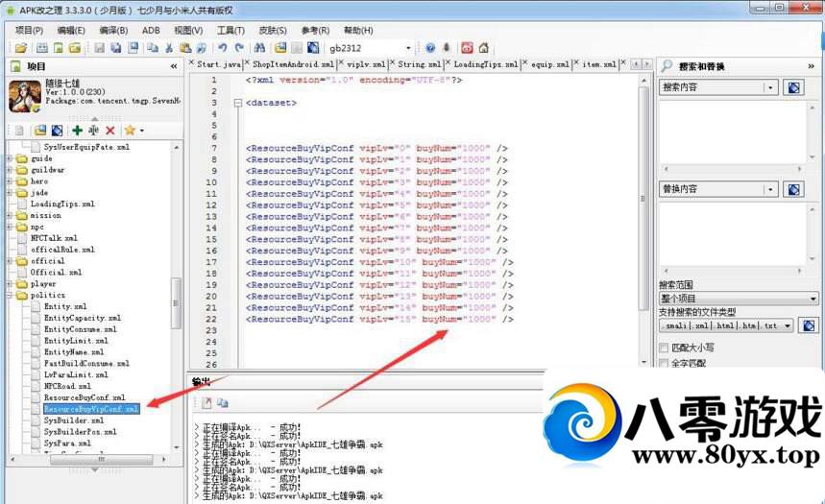Click the undo arrow toolbar icon

click(223, 48)
